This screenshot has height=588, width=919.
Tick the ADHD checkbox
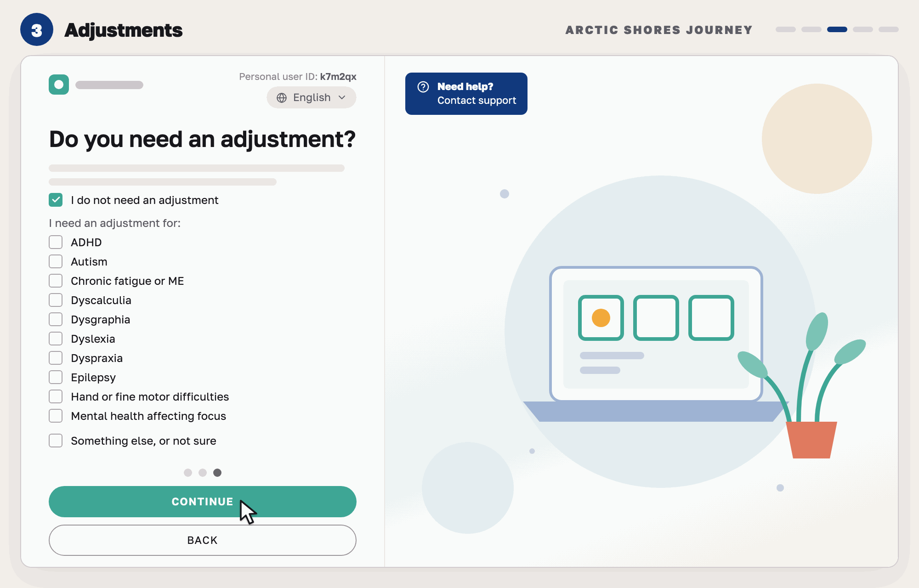click(56, 242)
